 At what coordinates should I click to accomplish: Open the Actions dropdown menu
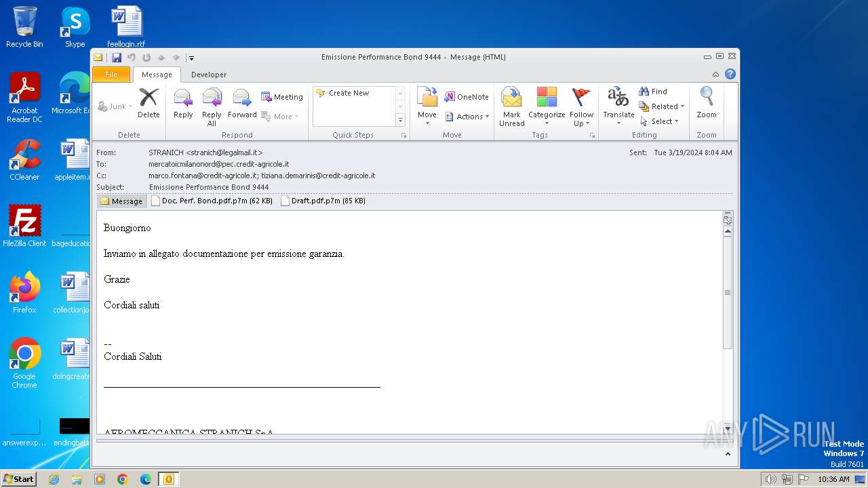tap(467, 117)
